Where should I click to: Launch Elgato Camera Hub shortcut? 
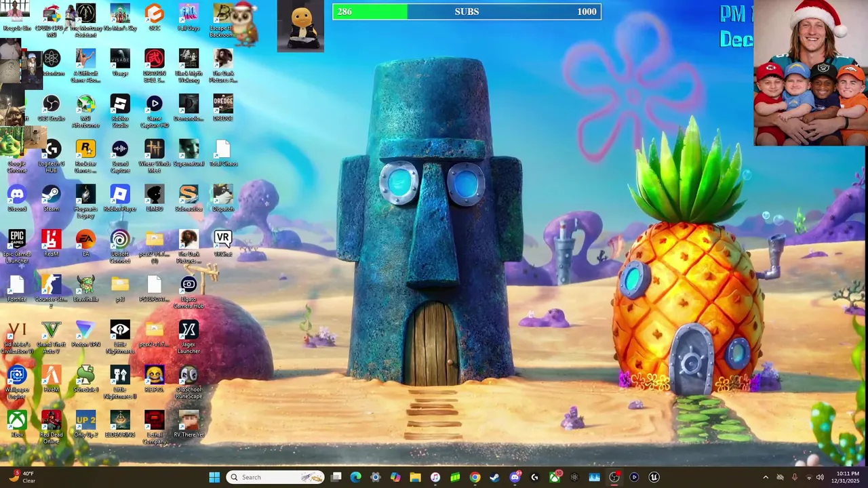(189, 293)
